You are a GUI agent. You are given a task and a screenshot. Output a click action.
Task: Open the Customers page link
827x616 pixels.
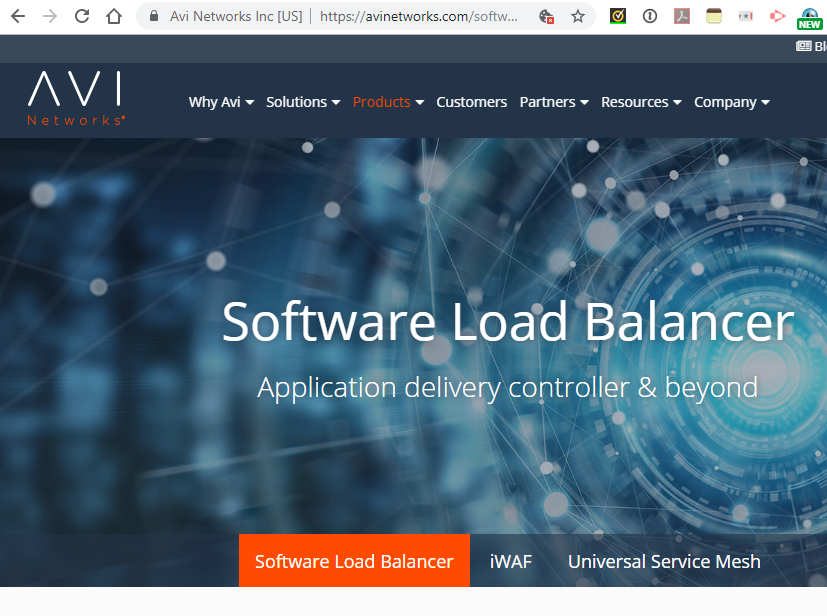coord(472,102)
